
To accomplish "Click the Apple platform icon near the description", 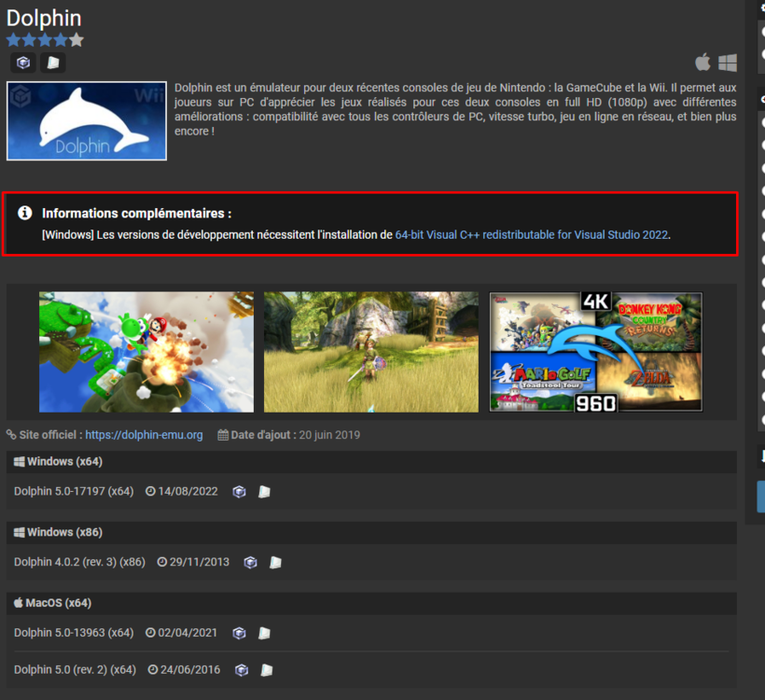I will click(x=702, y=63).
